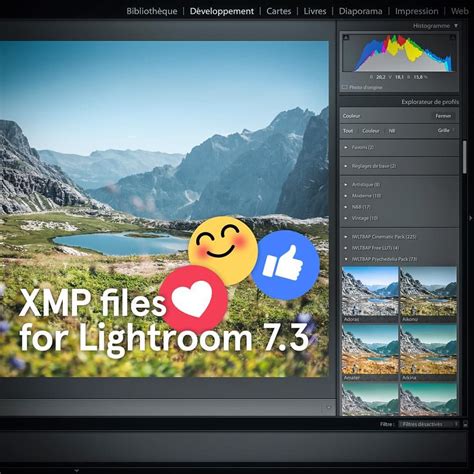Click inside the histogram graph
This screenshot has height=474, width=474.
point(399,53)
